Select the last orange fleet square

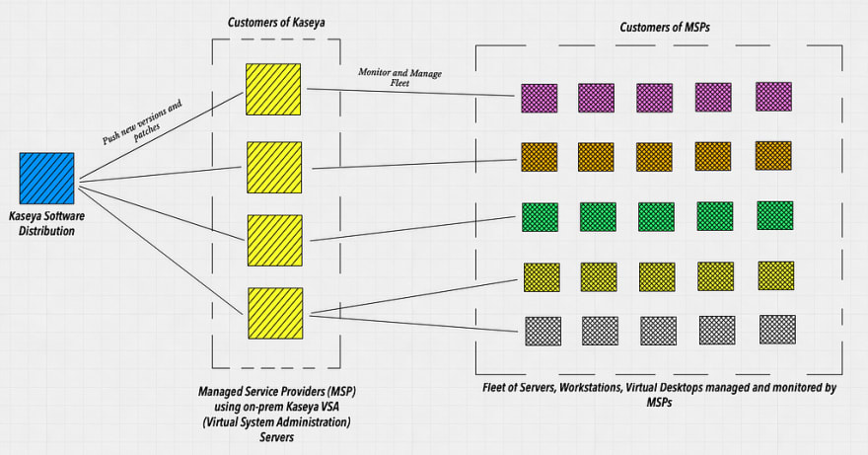[x=773, y=155]
